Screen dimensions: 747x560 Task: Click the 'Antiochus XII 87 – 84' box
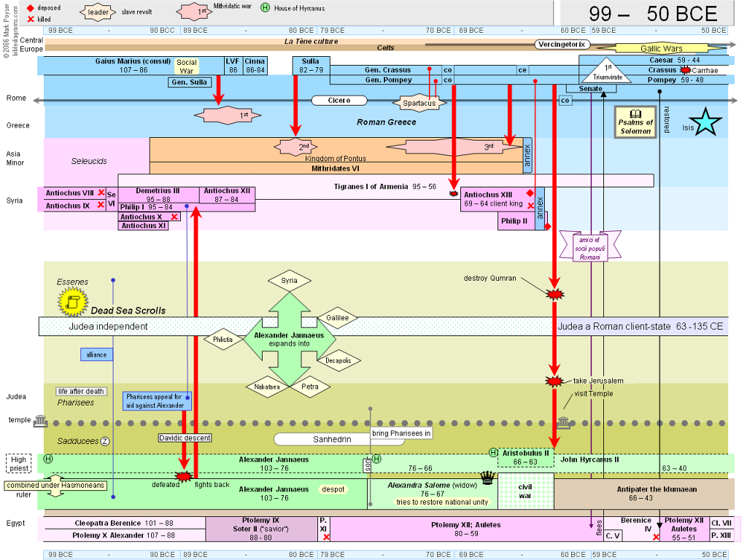click(x=228, y=195)
